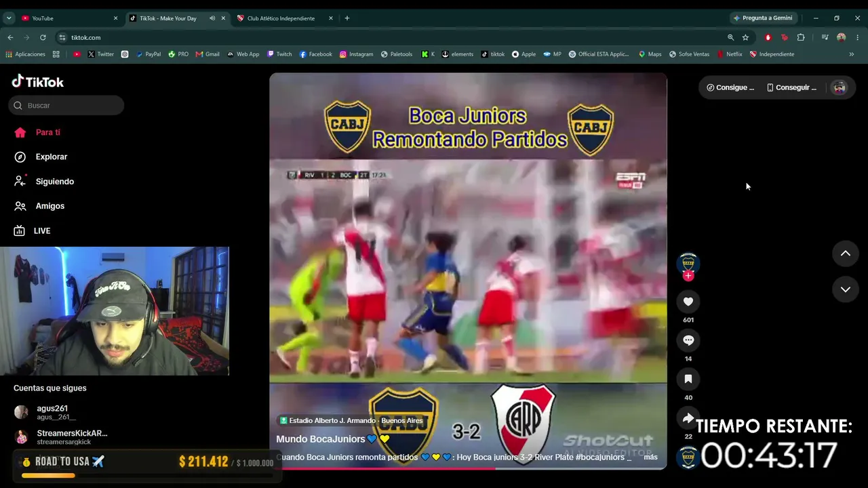Go to next video with down arrow

(x=846, y=289)
